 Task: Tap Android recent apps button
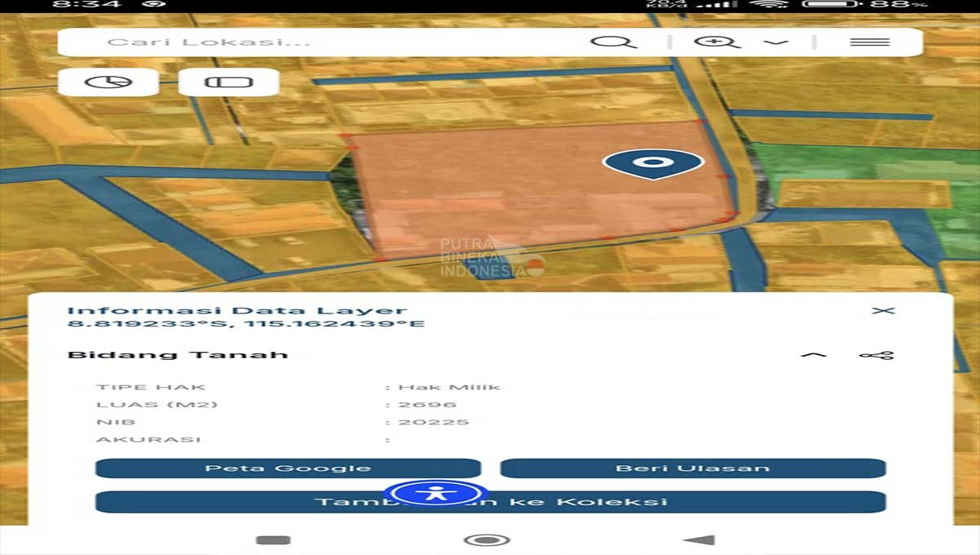pos(273,539)
